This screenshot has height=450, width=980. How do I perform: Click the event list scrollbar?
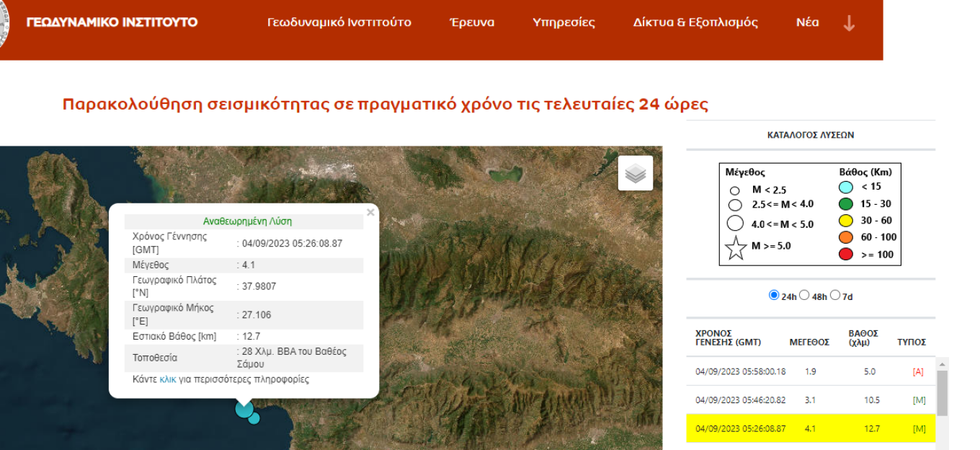(942, 394)
